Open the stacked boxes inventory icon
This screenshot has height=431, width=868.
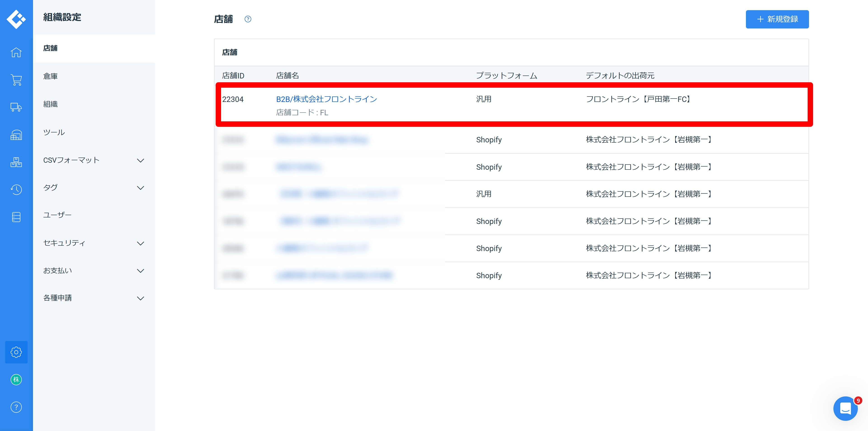(16, 162)
